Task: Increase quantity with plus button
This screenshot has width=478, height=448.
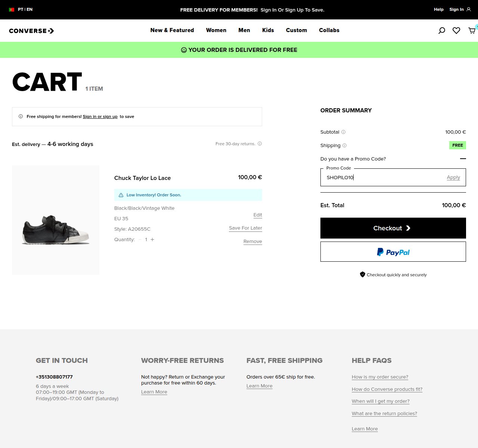Action: click(x=152, y=239)
